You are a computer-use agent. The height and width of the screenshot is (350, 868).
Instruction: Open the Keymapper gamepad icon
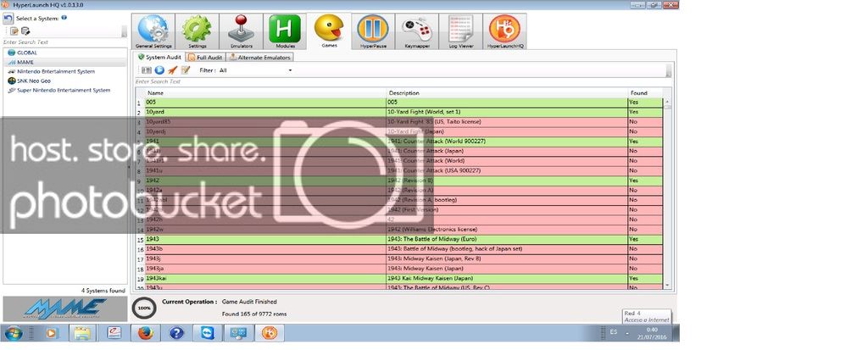pyautogui.click(x=415, y=31)
